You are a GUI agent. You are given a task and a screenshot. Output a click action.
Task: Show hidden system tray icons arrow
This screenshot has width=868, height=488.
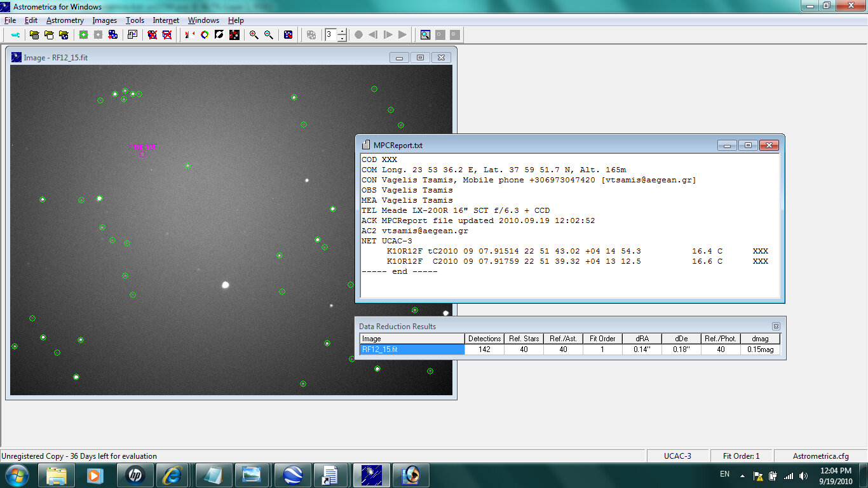[742, 475]
